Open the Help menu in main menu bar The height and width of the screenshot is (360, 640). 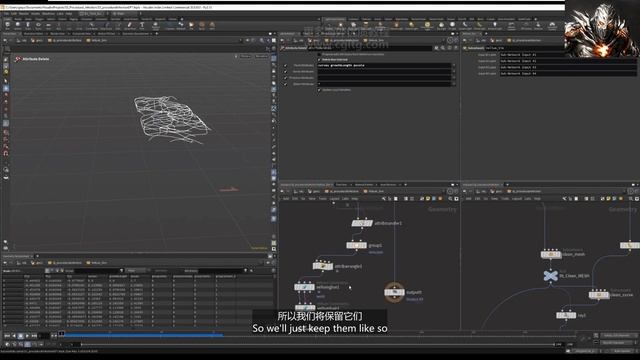pyautogui.click(x=69, y=13)
